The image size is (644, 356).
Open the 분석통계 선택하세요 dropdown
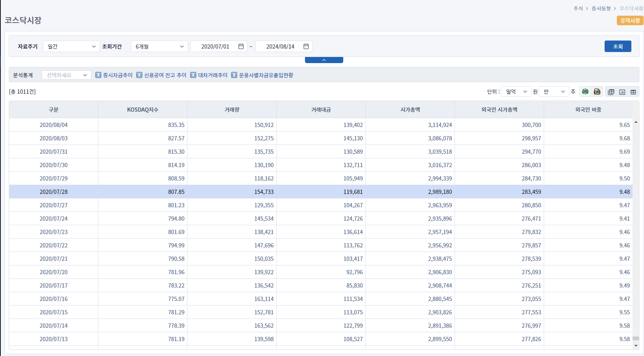[x=67, y=75]
